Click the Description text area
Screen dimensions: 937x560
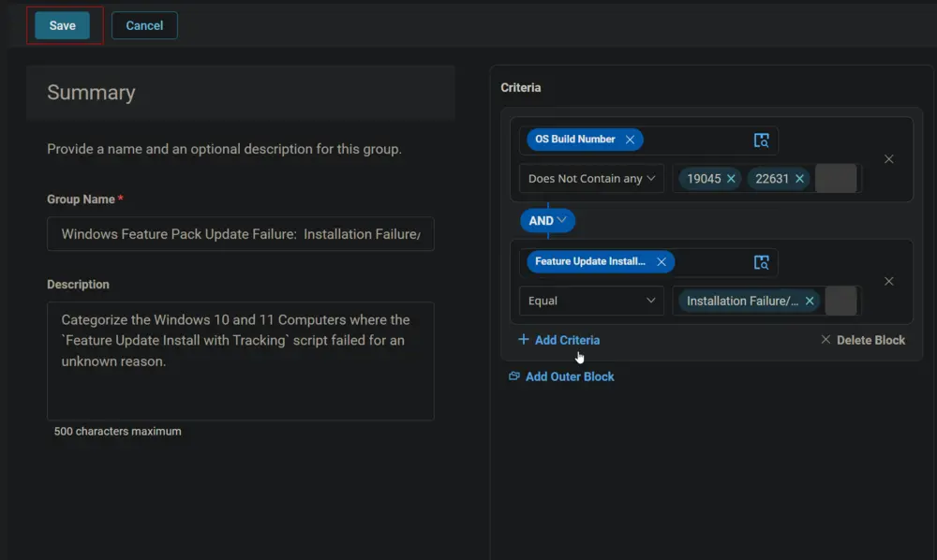coord(240,361)
